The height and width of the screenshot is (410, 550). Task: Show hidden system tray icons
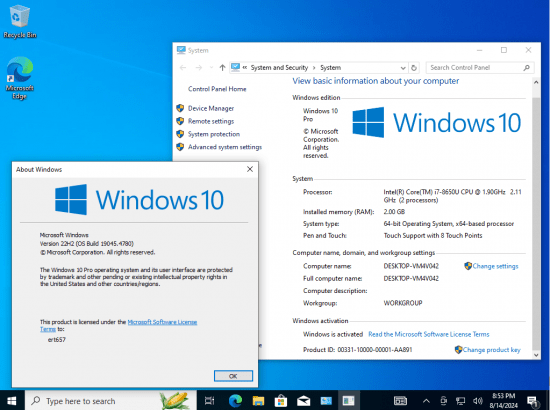(426, 401)
